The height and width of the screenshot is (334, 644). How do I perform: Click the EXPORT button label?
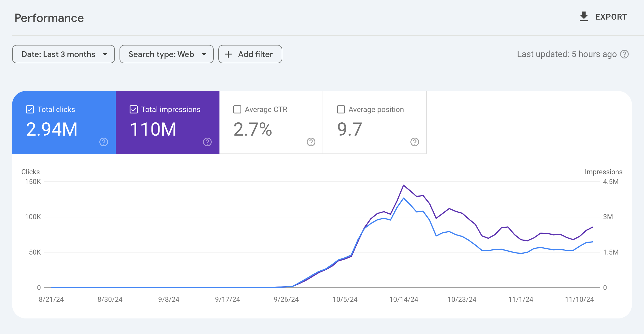pos(611,17)
